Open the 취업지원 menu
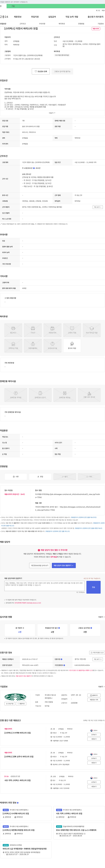This screenshot has height=868, width=105. click(x=35, y=17)
